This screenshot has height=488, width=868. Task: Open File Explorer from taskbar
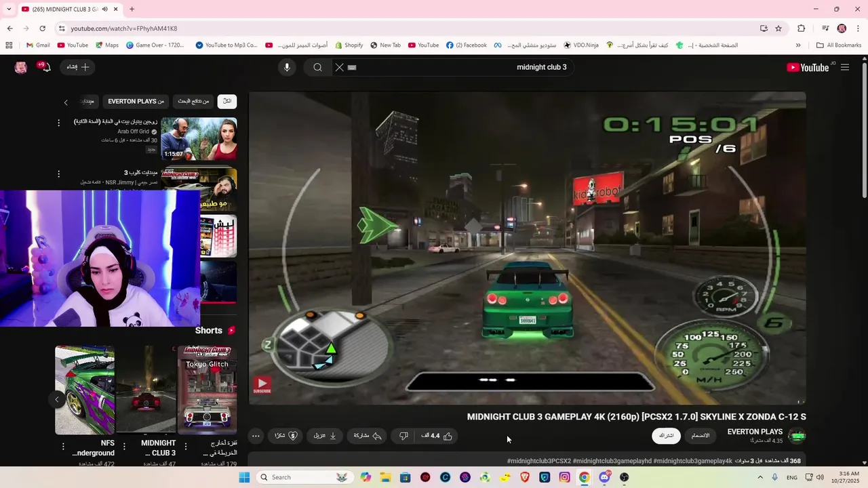coord(385,477)
